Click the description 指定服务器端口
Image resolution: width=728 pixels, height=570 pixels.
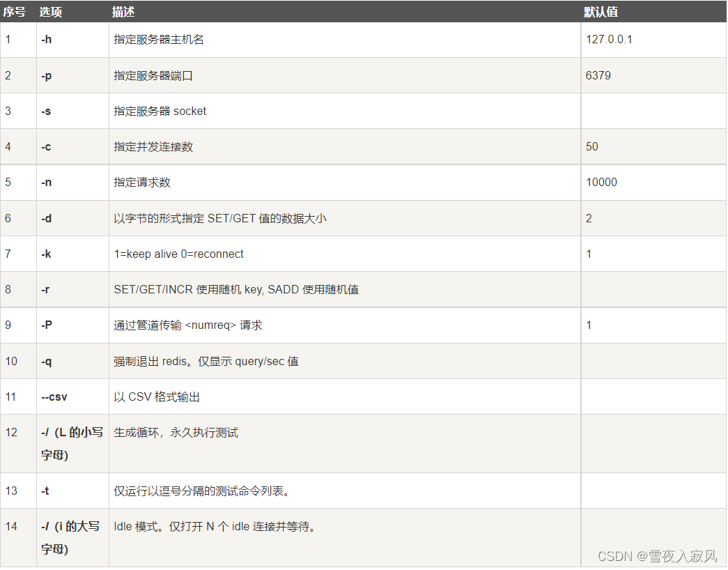click(153, 76)
